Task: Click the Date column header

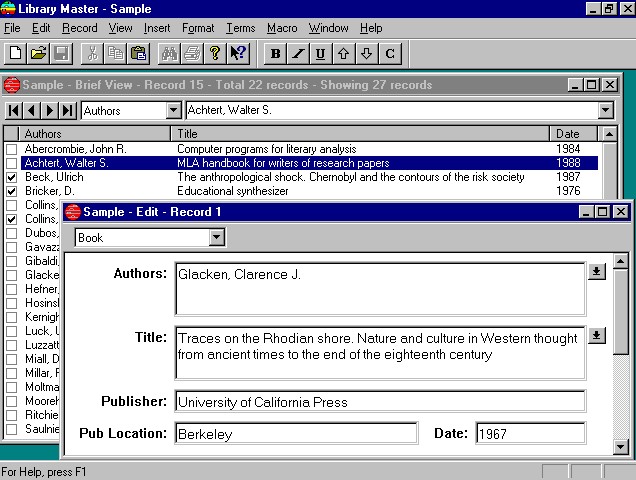Action: (x=574, y=134)
